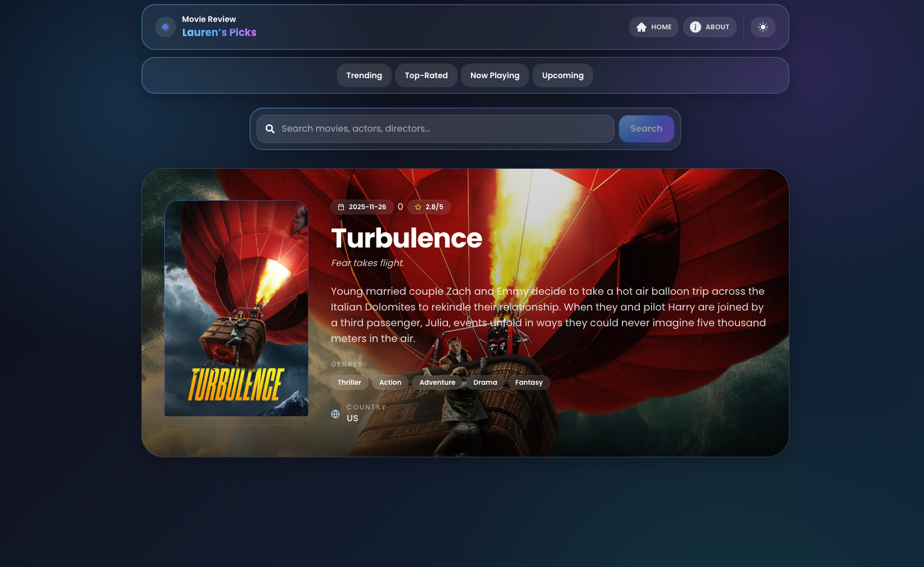Click the globe icon next to Country
The image size is (924, 567).
point(335,414)
